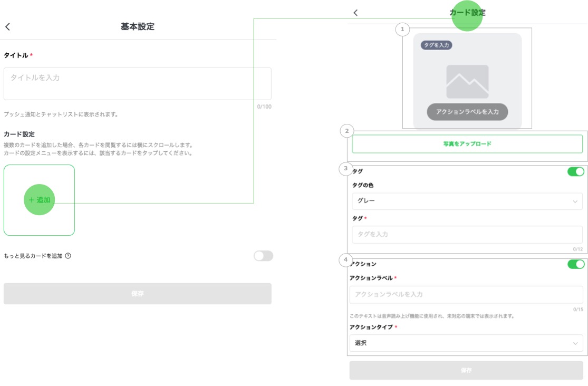Click the numbered marker 4 circle
The width and height of the screenshot is (588, 386).
click(x=345, y=260)
